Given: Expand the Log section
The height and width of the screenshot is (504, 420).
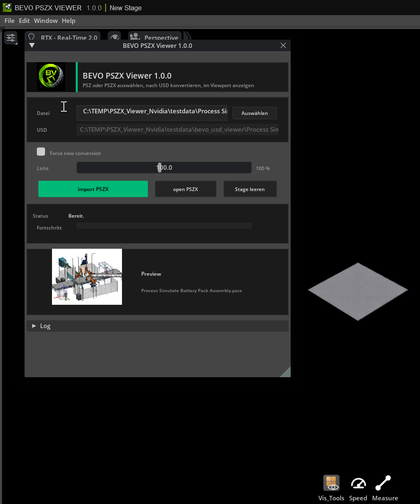Looking at the screenshot, I should coord(158,326).
